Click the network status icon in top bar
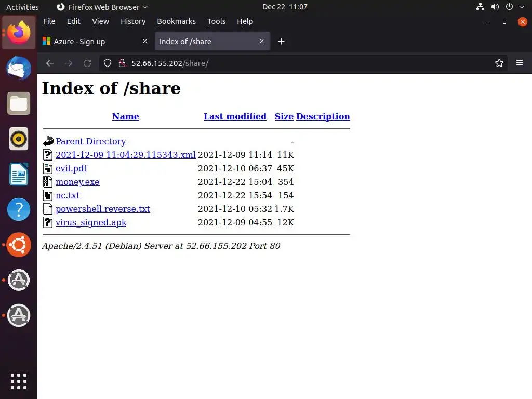 (480, 7)
